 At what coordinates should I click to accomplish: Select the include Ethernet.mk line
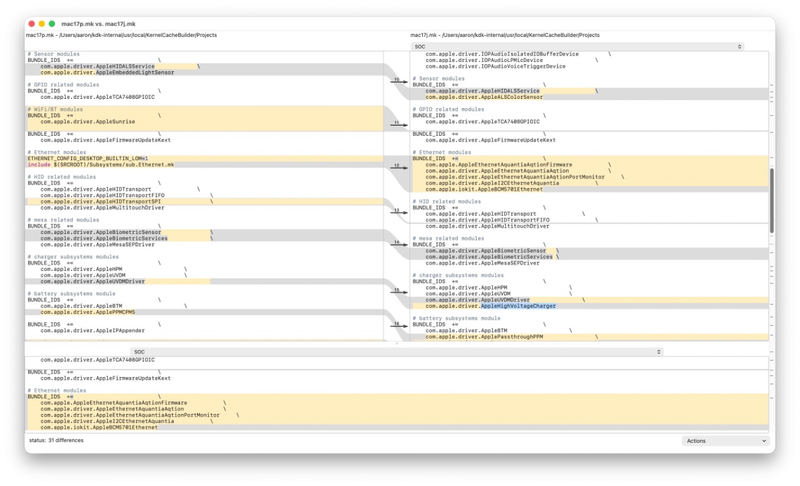(x=101, y=165)
